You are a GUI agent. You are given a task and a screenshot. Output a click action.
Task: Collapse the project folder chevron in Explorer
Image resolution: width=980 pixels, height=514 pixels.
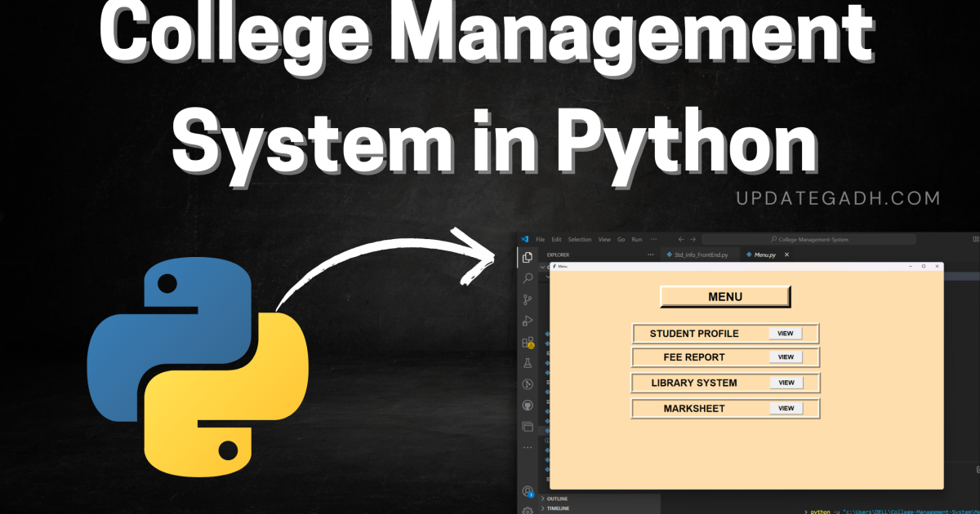[x=541, y=268]
